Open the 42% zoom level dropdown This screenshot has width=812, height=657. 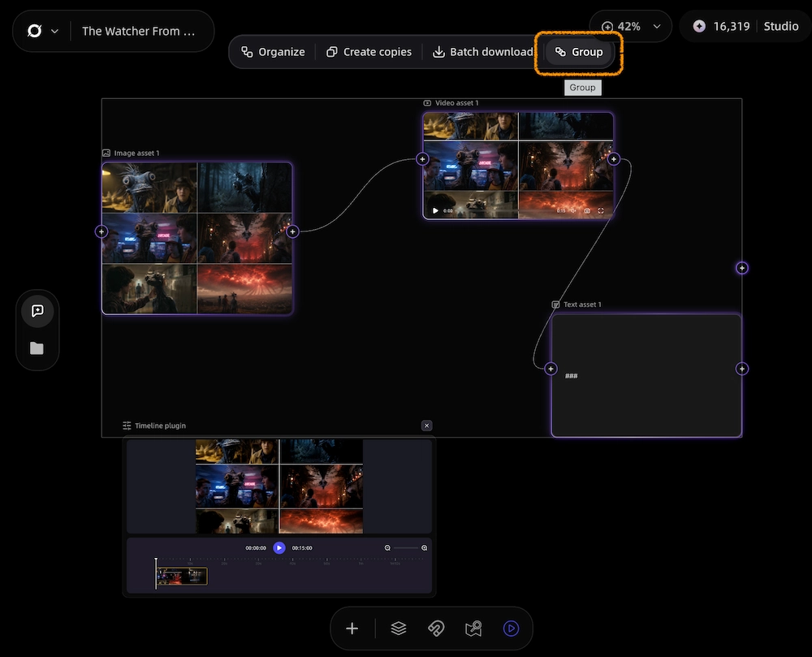click(x=630, y=27)
